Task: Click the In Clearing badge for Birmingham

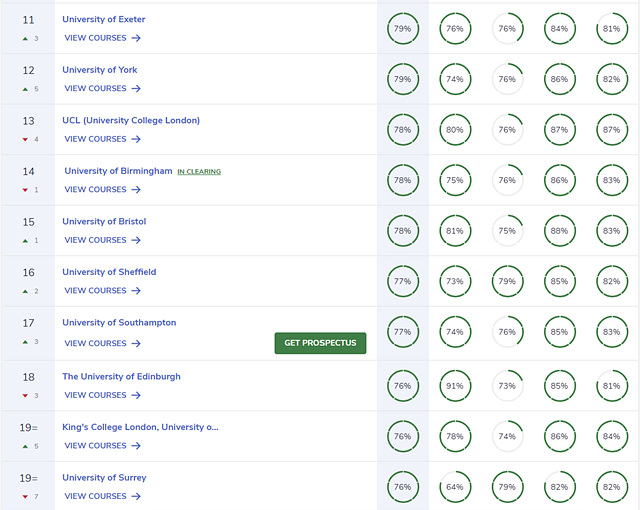Action: click(199, 171)
